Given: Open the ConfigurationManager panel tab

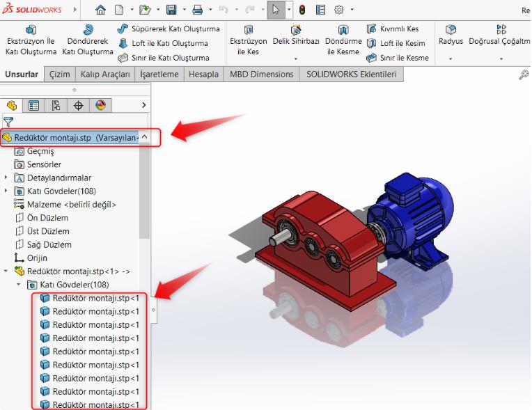Looking at the screenshot, I should (x=55, y=105).
